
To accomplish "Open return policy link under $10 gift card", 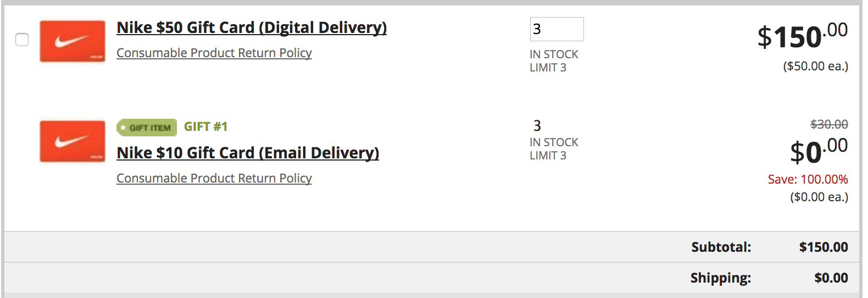I will 214,178.
